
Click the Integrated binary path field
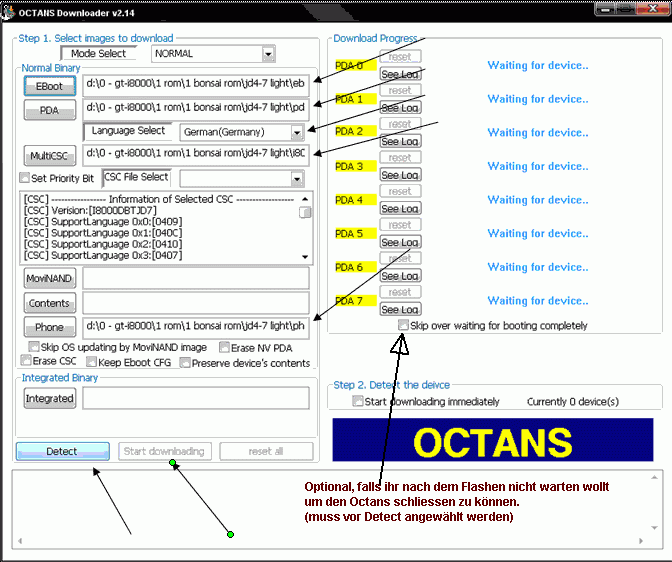[196, 398]
